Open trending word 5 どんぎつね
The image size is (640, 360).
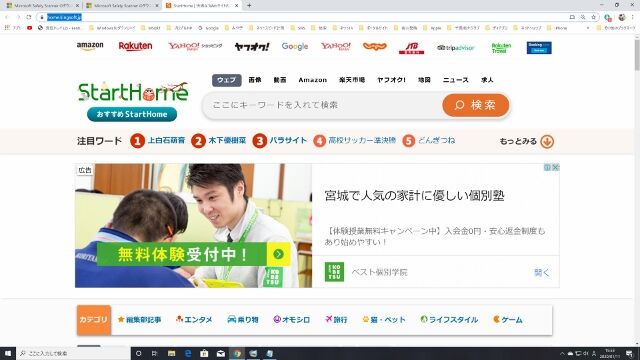[x=437, y=140]
